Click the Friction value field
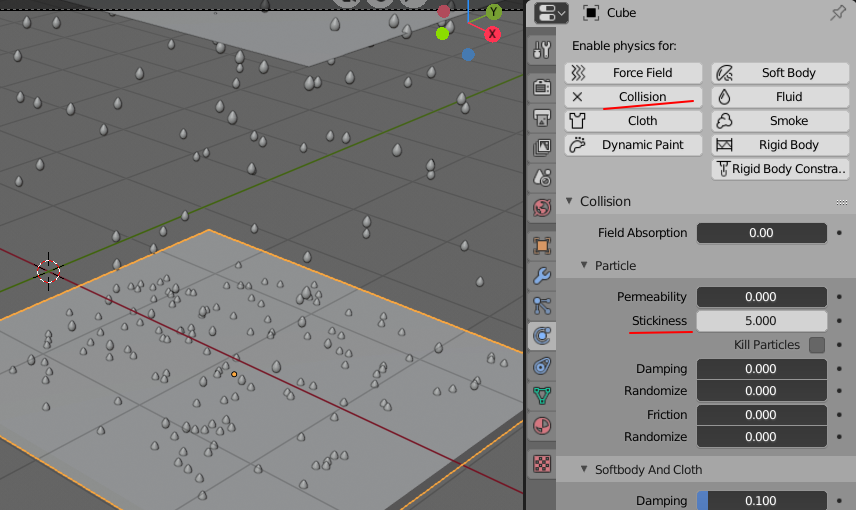 click(762, 414)
